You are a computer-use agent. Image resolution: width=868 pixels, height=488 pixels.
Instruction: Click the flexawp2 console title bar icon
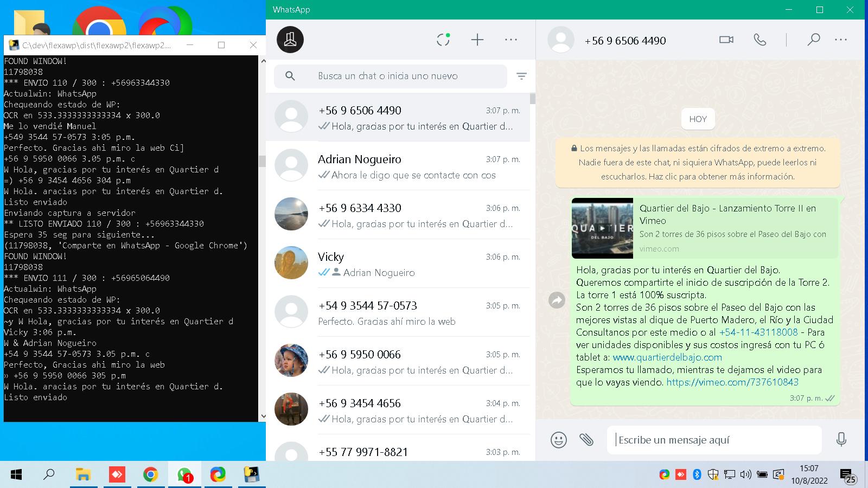tap(14, 45)
